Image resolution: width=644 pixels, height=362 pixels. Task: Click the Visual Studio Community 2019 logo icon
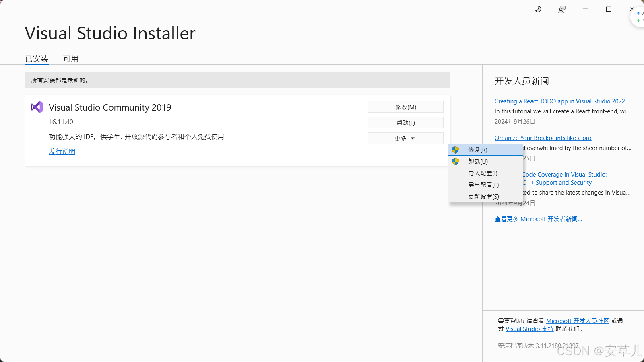(x=36, y=107)
